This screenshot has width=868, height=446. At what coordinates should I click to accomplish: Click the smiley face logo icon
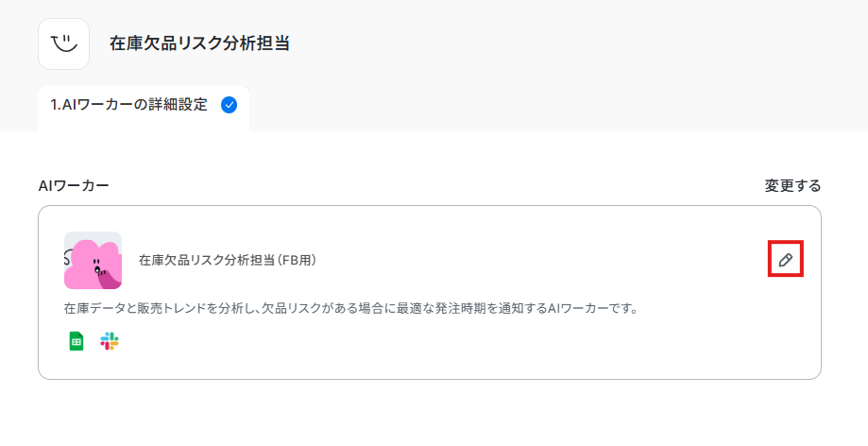pos(63,43)
